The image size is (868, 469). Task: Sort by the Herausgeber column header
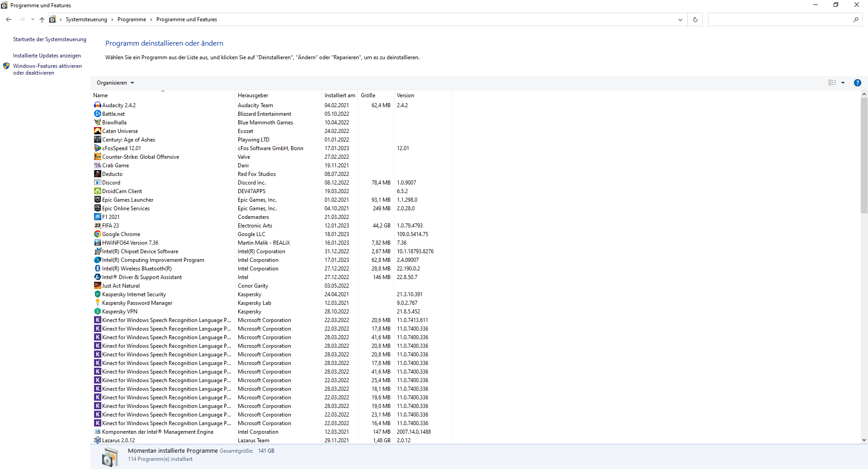click(x=278, y=95)
